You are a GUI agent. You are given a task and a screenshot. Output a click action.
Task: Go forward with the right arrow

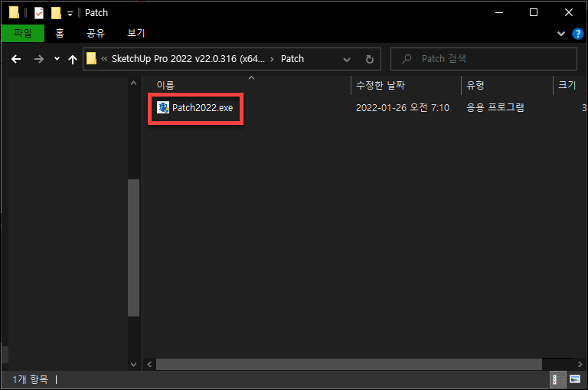[x=39, y=59]
